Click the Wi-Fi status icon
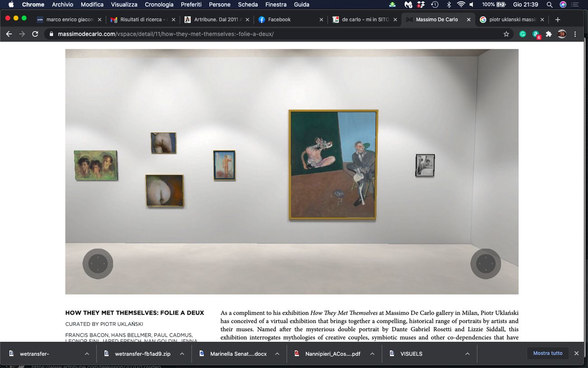Viewport: 588px width, 368px height. [461, 5]
